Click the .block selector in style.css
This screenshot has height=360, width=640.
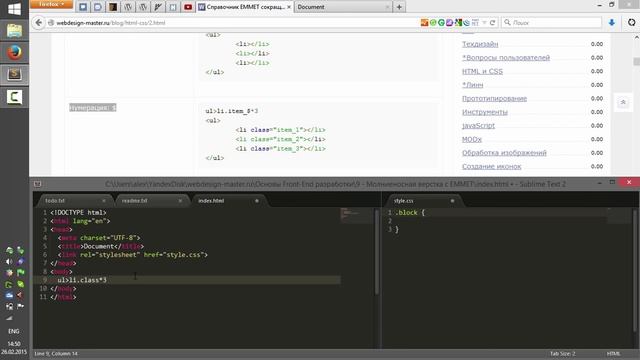click(406, 213)
